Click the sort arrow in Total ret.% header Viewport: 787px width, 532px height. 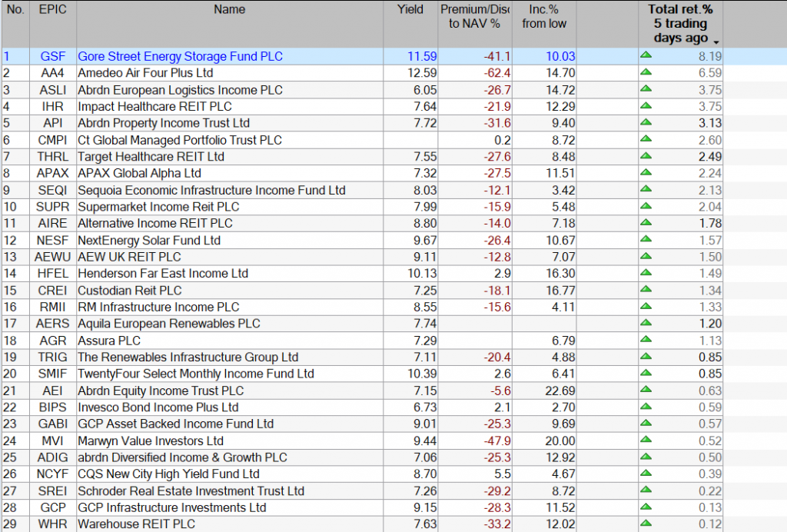tap(716, 42)
